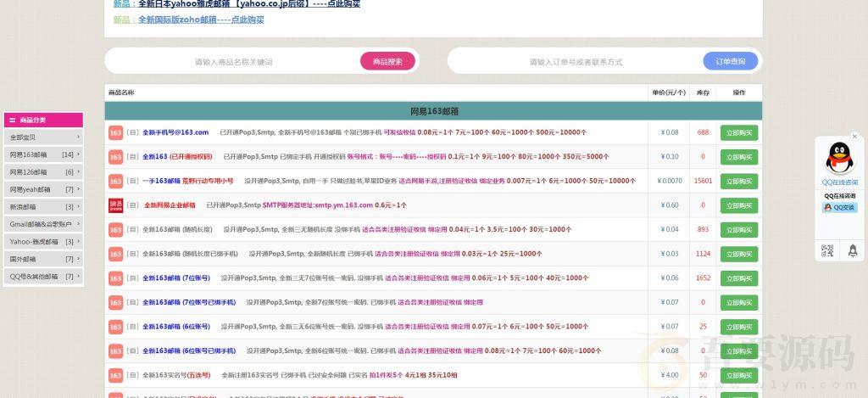Open product link 一手163邮箱

point(162,182)
